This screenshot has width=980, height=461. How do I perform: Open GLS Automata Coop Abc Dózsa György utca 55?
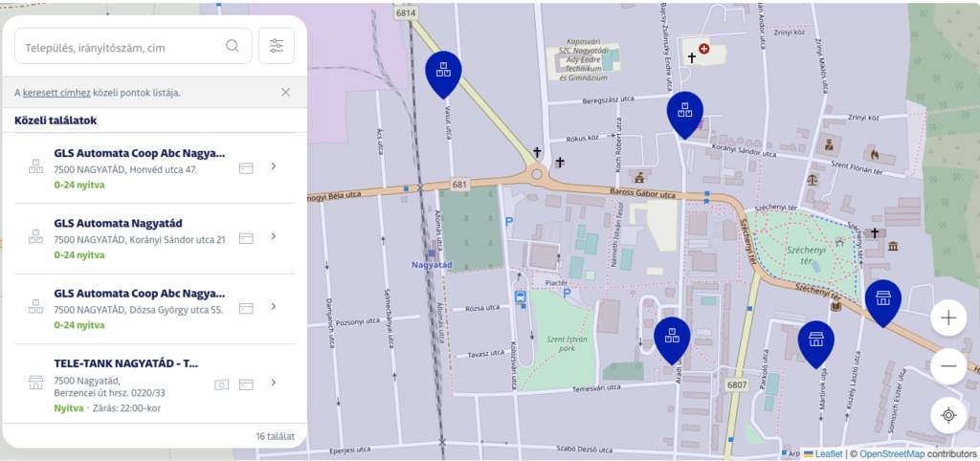(154, 309)
